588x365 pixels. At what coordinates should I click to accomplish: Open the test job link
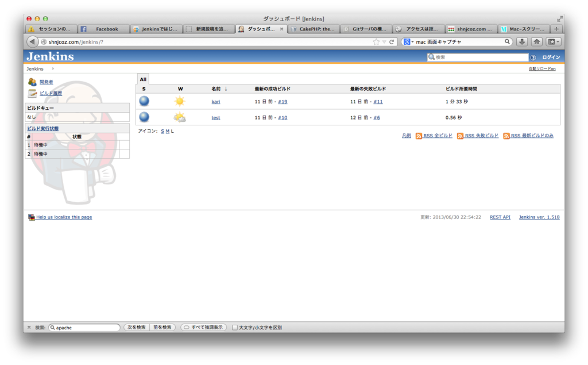point(216,118)
